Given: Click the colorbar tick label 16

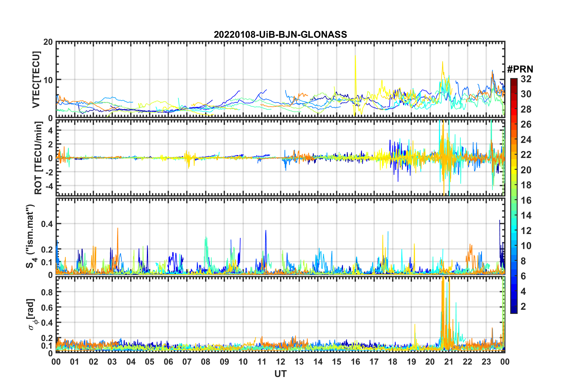Looking at the screenshot, I should [526, 200].
